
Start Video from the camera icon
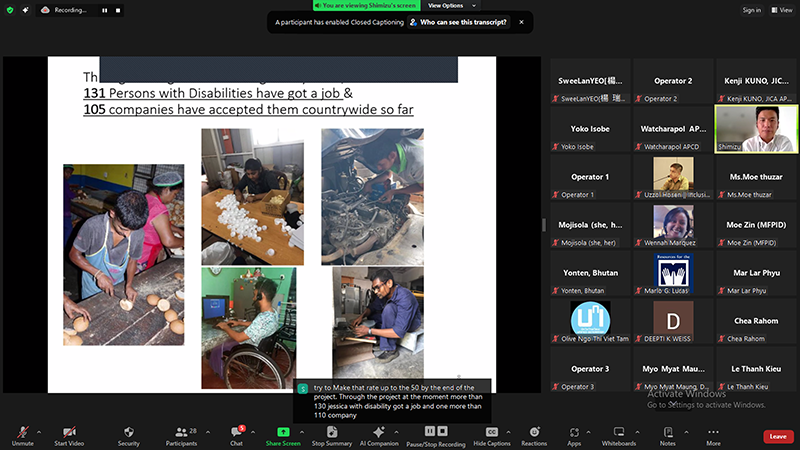click(67, 431)
